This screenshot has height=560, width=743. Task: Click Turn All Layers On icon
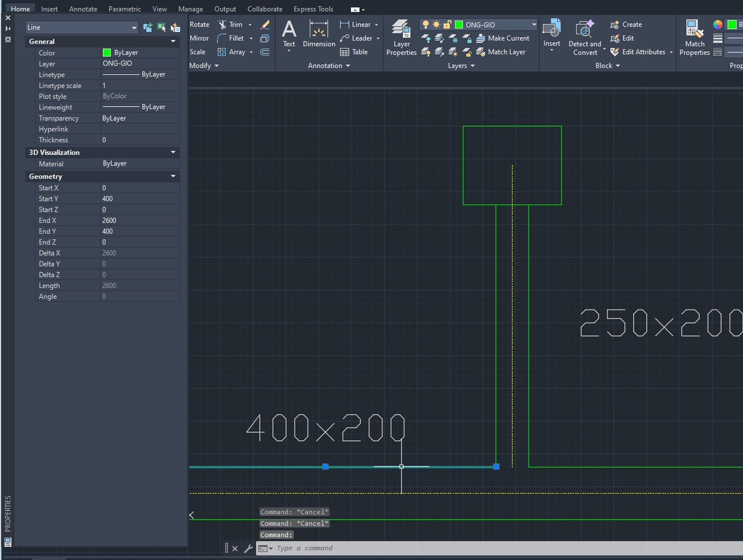coord(426,52)
